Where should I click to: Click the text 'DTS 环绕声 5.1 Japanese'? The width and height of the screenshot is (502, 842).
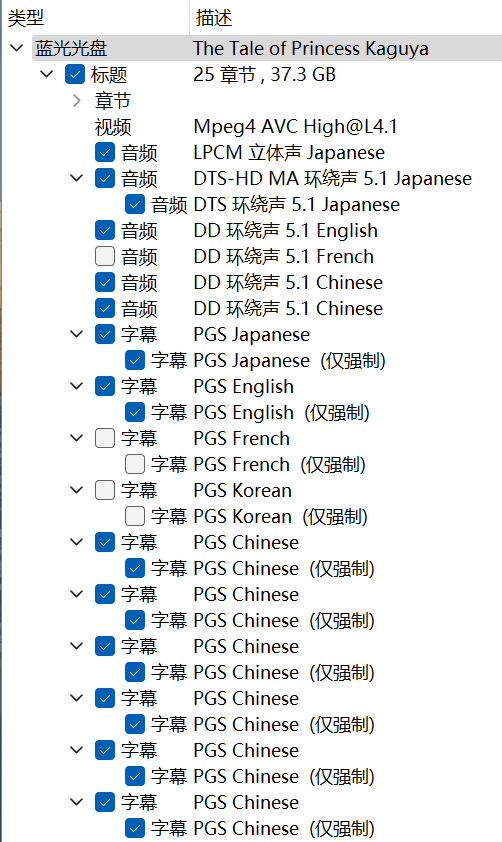(297, 204)
